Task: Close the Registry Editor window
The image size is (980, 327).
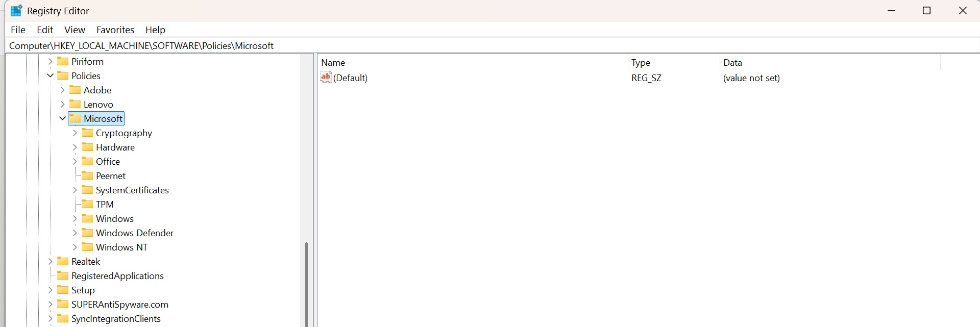Action: 963,11
